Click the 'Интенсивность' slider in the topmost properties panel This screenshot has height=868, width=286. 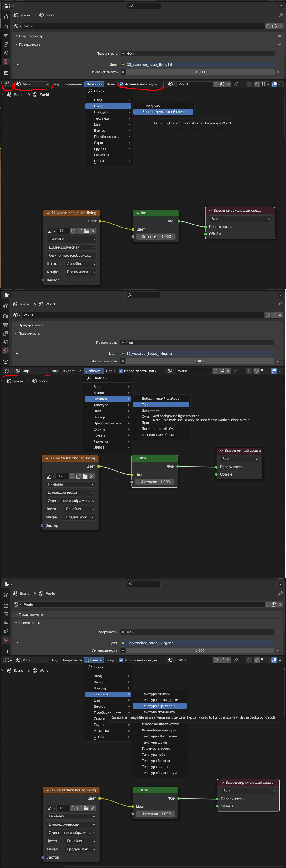tap(200, 72)
